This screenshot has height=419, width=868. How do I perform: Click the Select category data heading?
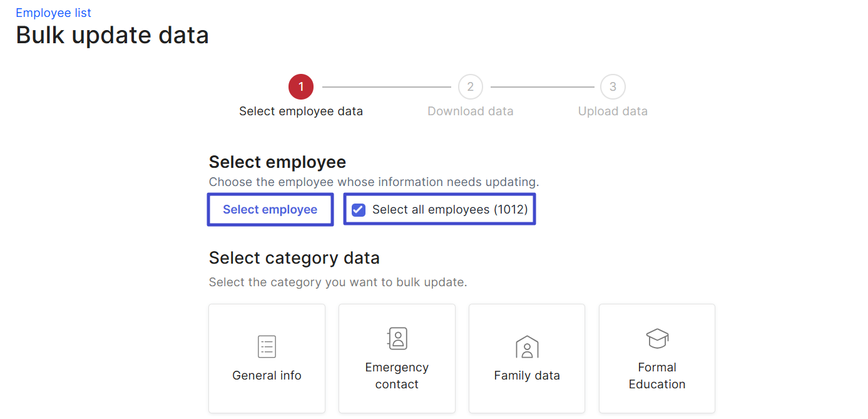[294, 257]
